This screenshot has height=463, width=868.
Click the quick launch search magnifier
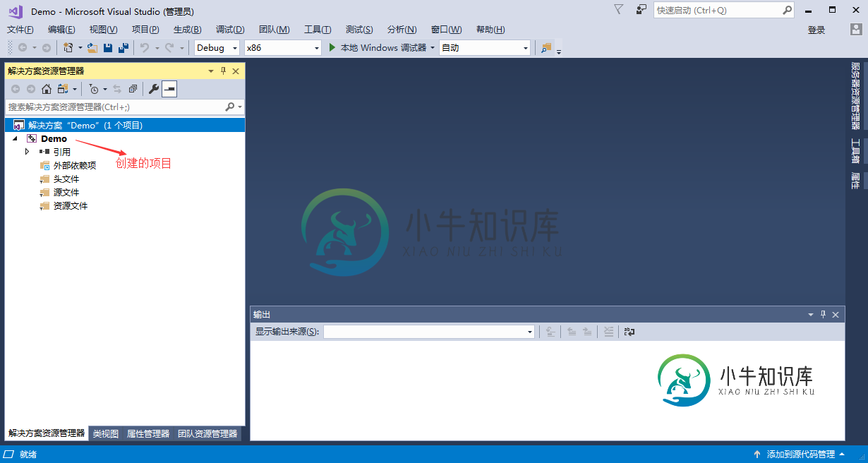788,10
